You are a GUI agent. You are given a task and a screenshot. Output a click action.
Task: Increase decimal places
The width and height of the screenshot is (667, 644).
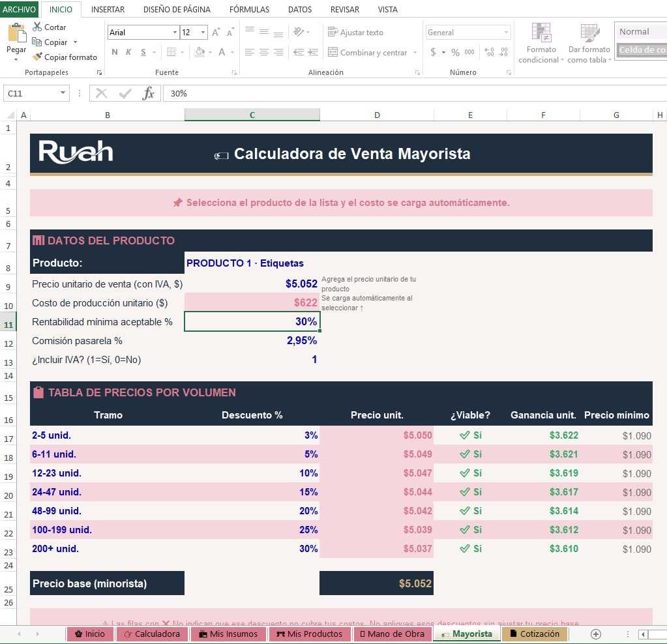490,52
